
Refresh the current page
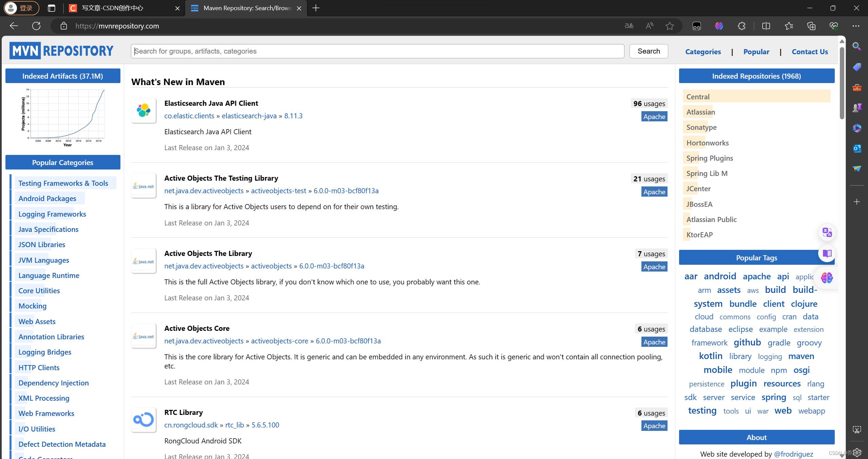36,26
